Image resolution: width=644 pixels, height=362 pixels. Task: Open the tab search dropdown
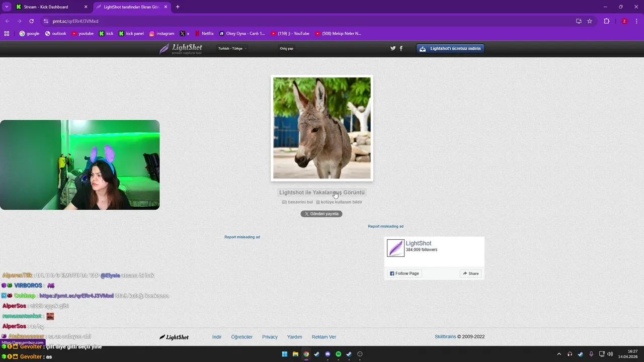tap(7, 7)
